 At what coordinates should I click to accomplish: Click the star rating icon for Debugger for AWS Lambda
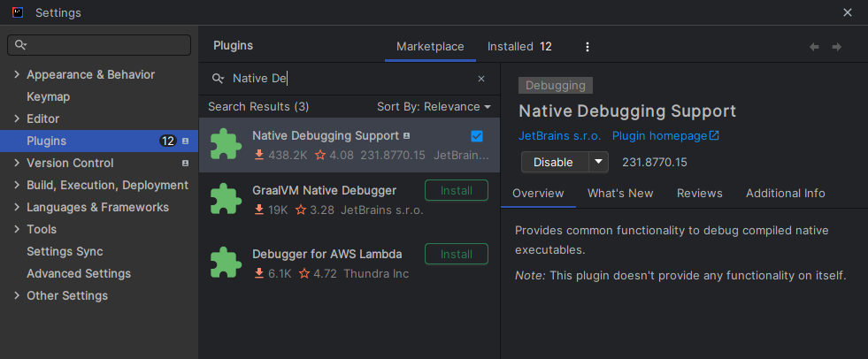[304, 273]
